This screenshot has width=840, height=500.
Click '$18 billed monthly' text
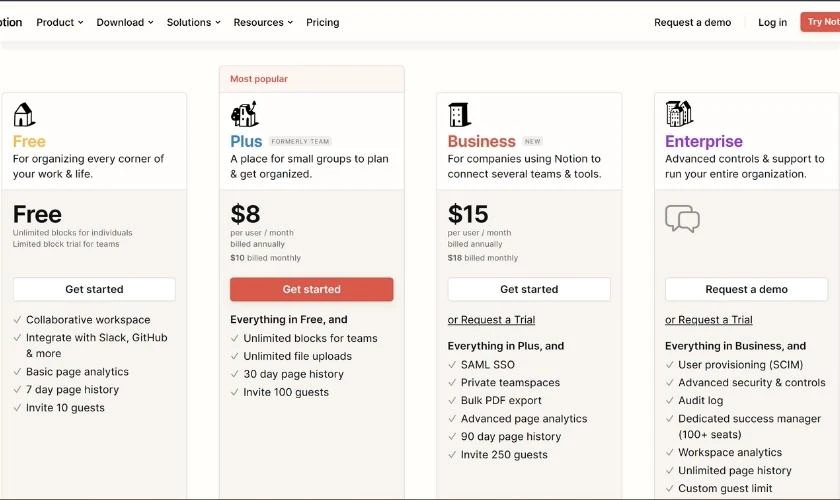[483, 258]
